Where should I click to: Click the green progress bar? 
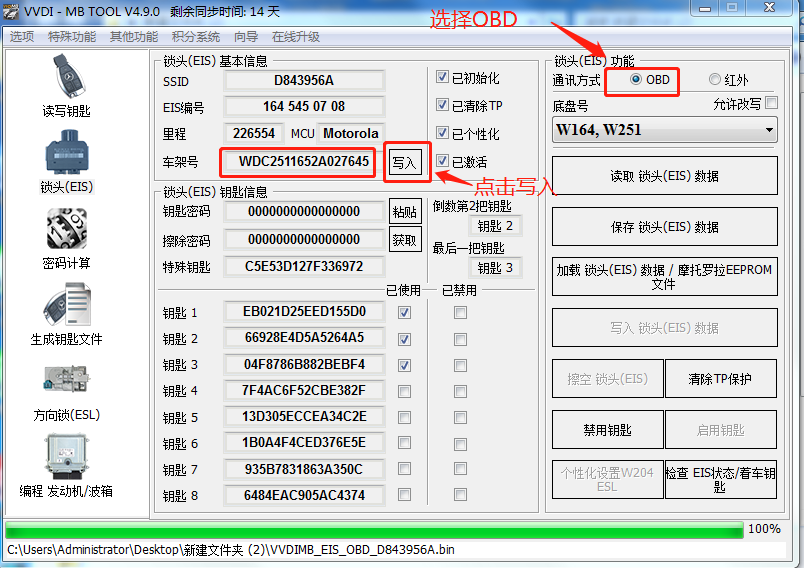[374, 530]
